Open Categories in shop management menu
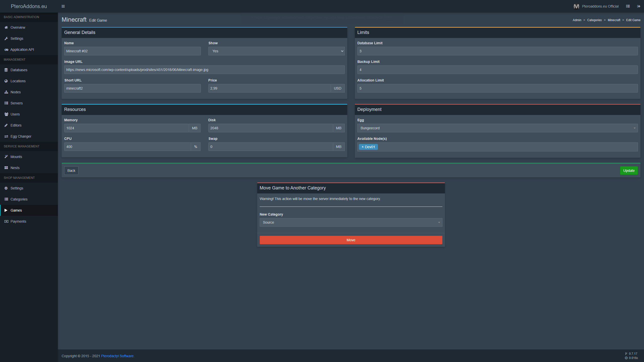This screenshot has height=362, width=644. [x=19, y=199]
